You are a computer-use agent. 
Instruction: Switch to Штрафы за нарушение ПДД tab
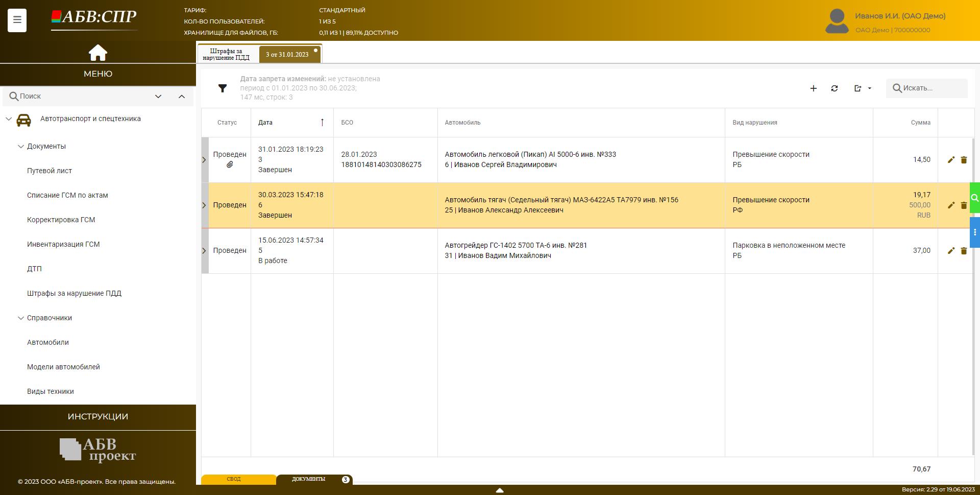(226, 54)
